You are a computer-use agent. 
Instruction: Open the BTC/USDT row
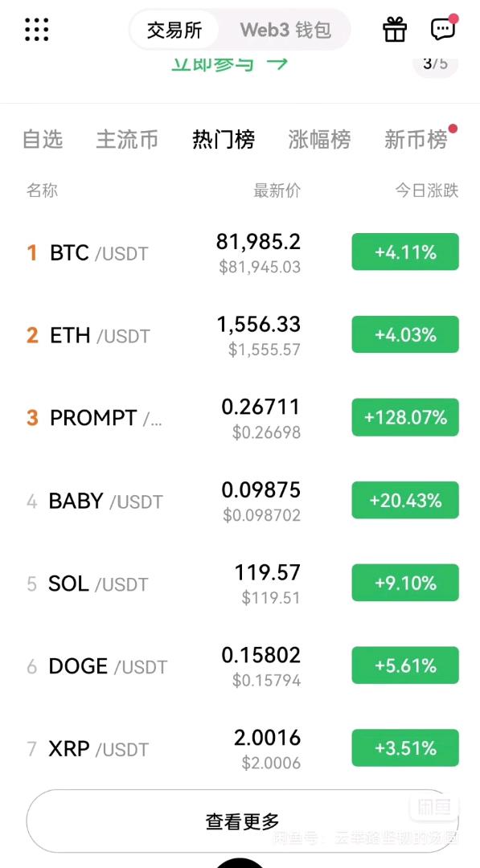(240, 253)
